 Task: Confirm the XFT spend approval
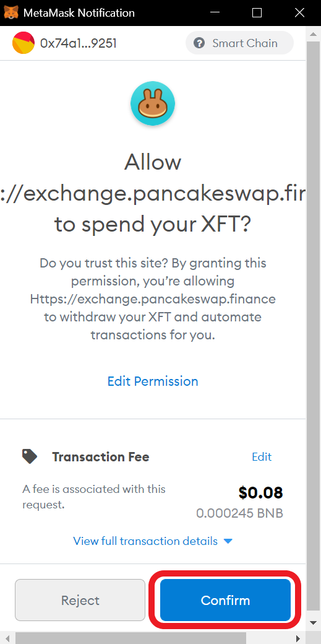[x=225, y=600]
